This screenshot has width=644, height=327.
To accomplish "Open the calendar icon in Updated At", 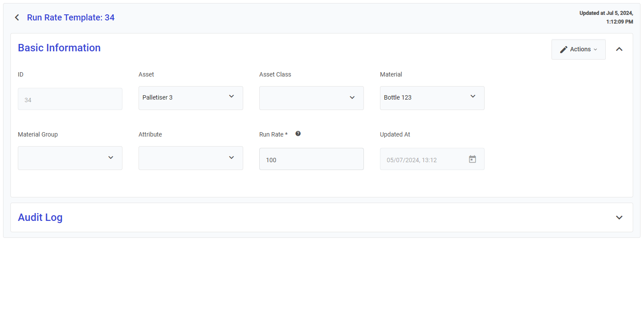I will coord(472,159).
